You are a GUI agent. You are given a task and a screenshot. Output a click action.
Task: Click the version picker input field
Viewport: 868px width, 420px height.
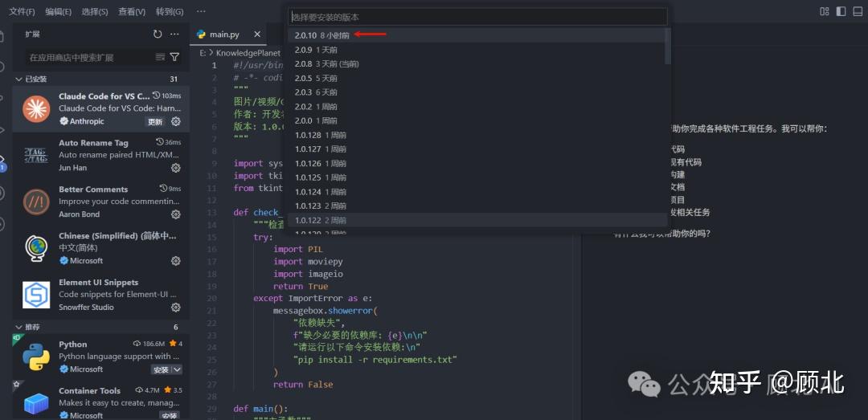pyautogui.click(x=478, y=17)
